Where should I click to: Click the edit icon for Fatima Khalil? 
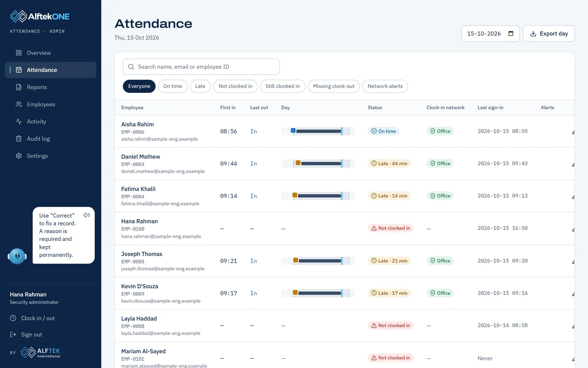pos(573,197)
